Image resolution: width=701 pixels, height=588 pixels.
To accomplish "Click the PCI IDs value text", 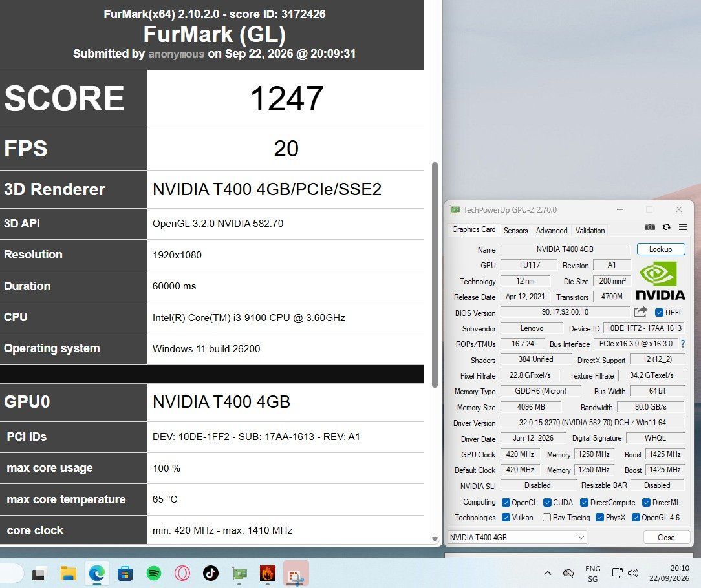I will coord(256,437).
